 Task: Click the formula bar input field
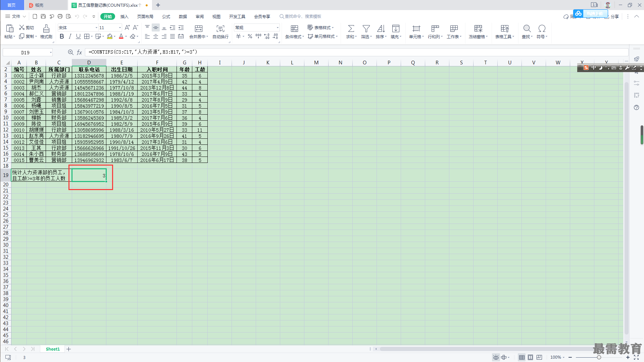pyautogui.click(x=356, y=52)
